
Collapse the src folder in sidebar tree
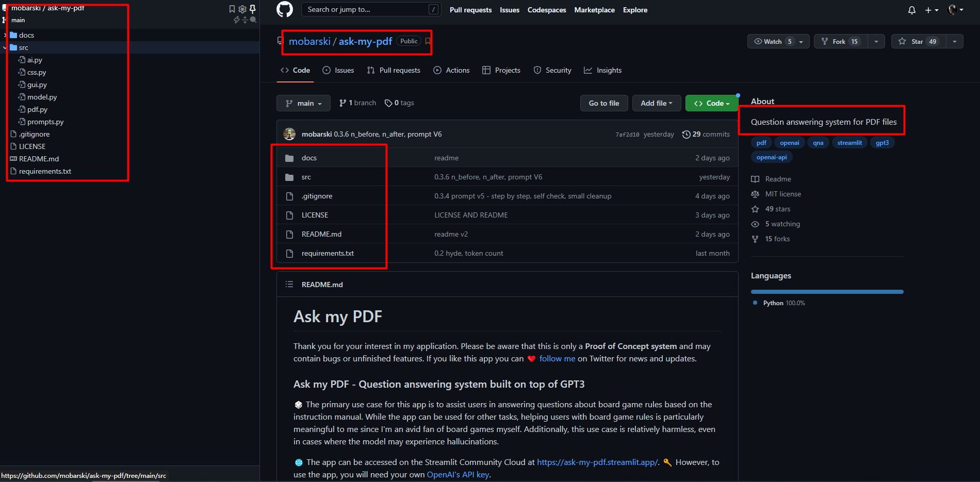5,47
